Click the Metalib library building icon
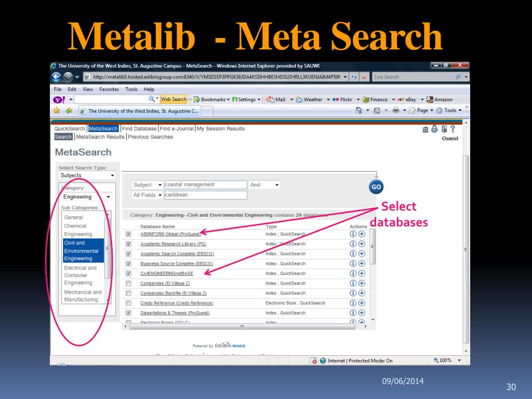The image size is (532, 399). click(x=425, y=129)
